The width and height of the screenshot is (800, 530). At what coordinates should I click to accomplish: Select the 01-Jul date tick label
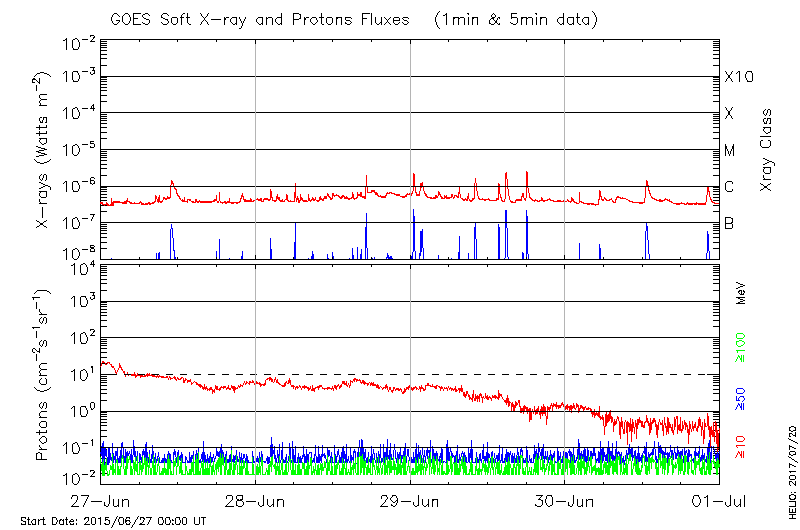click(x=719, y=500)
